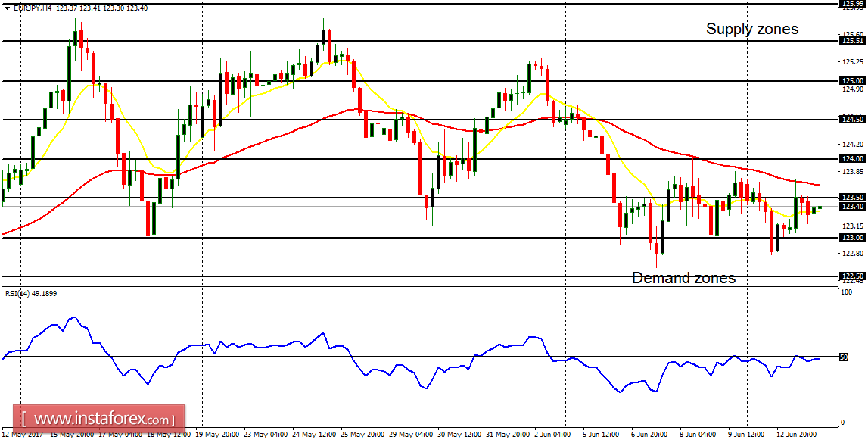Open the chart menu triangle beside EURJPY,H4
Screen dimensions: 868x443
7,8
